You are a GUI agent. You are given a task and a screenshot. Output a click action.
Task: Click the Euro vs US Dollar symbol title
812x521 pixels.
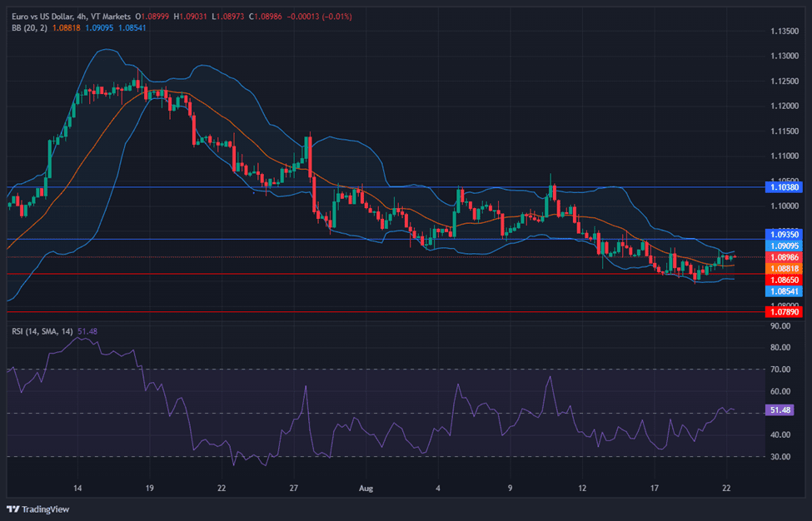point(43,16)
